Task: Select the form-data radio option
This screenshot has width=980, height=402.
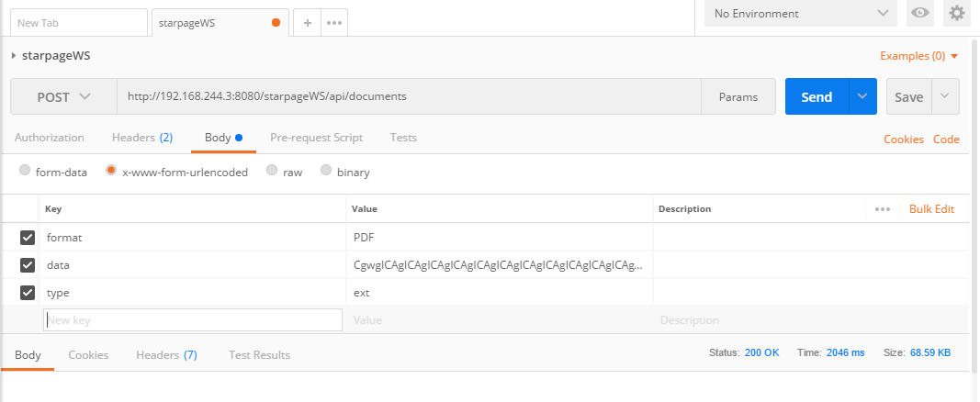Action: pyautogui.click(x=25, y=171)
